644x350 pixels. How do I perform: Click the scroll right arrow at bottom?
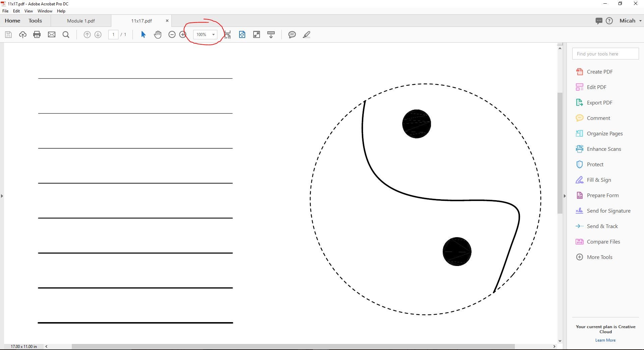click(x=554, y=346)
